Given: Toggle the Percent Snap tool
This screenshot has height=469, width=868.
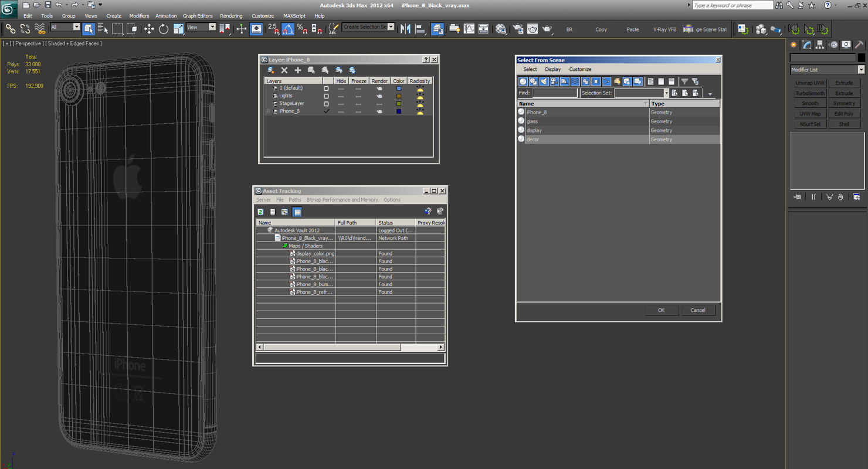Looking at the screenshot, I should tap(302, 29).
